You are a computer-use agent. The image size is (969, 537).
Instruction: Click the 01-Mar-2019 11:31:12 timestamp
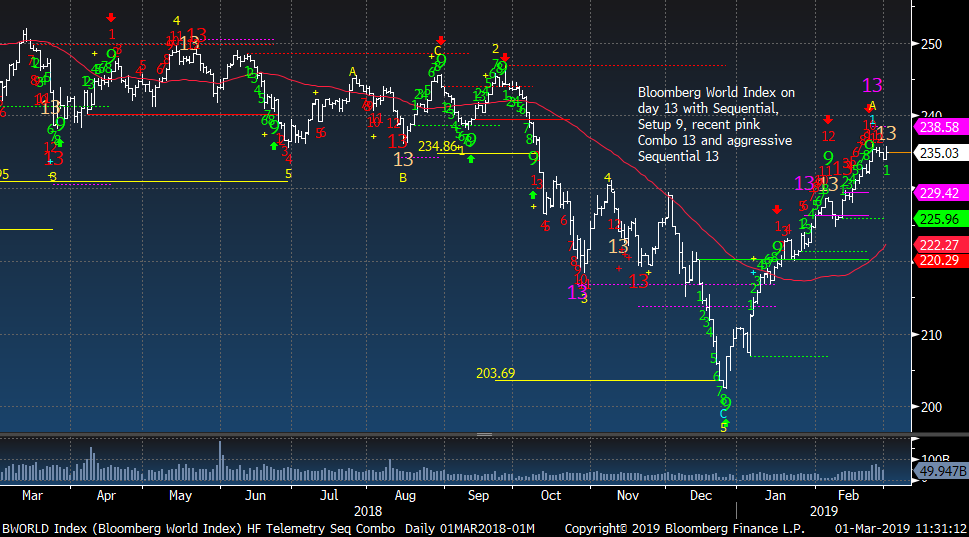coord(901,529)
